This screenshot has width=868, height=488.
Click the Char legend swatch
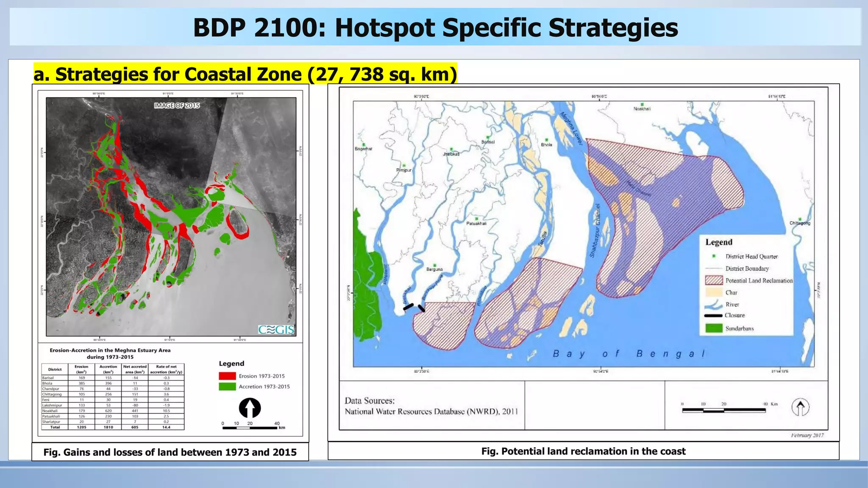[x=714, y=292]
